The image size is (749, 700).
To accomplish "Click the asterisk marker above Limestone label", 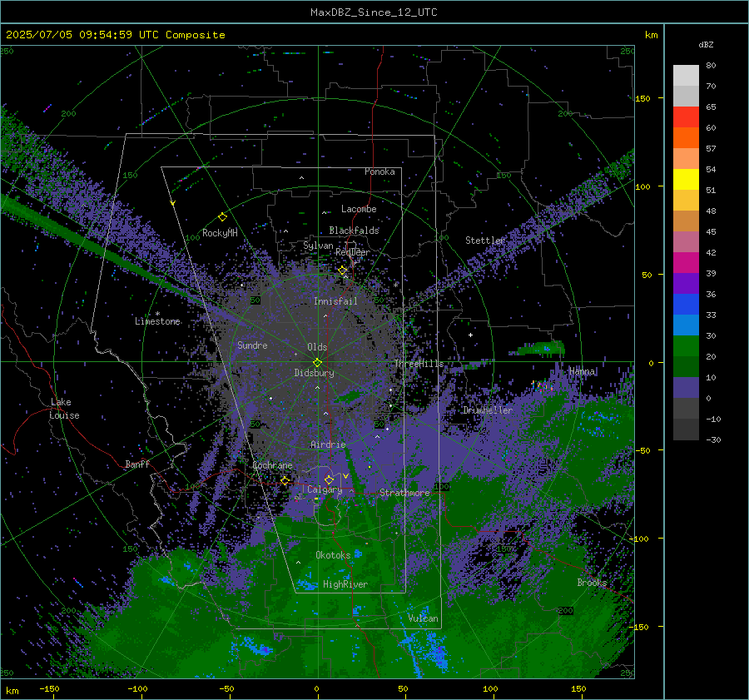I will point(157,314).
